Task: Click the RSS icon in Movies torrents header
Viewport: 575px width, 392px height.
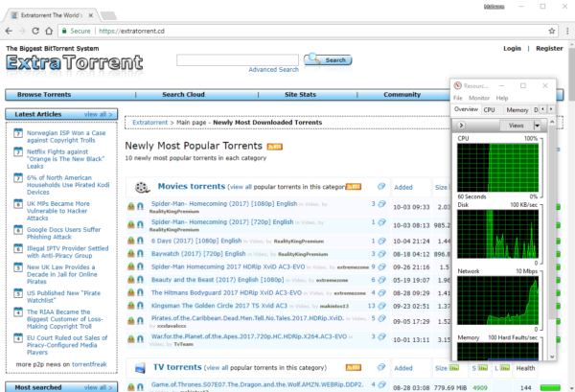Action: [x=353, y=186]
